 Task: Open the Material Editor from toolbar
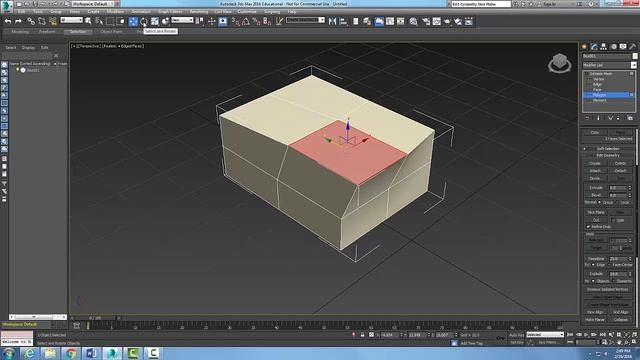tap(413, 21)
